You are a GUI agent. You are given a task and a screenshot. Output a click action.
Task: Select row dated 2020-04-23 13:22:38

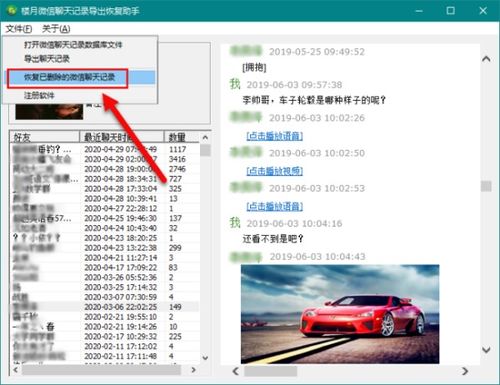pyautogui.click(x=105, y=248)
